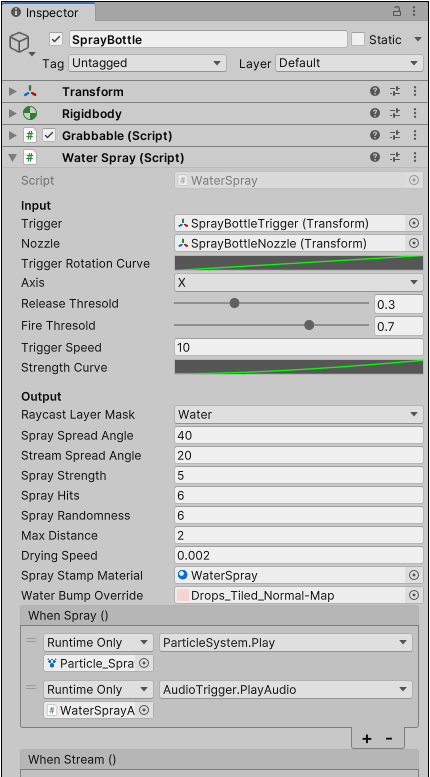This screenshot has height=777, width=430.
Task: Open the Layer dropdown showing Default
Action: [x=349, y=63]
